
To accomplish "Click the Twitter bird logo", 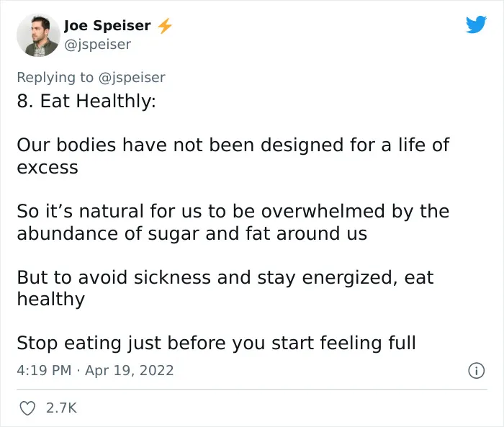I will [476, 24].
